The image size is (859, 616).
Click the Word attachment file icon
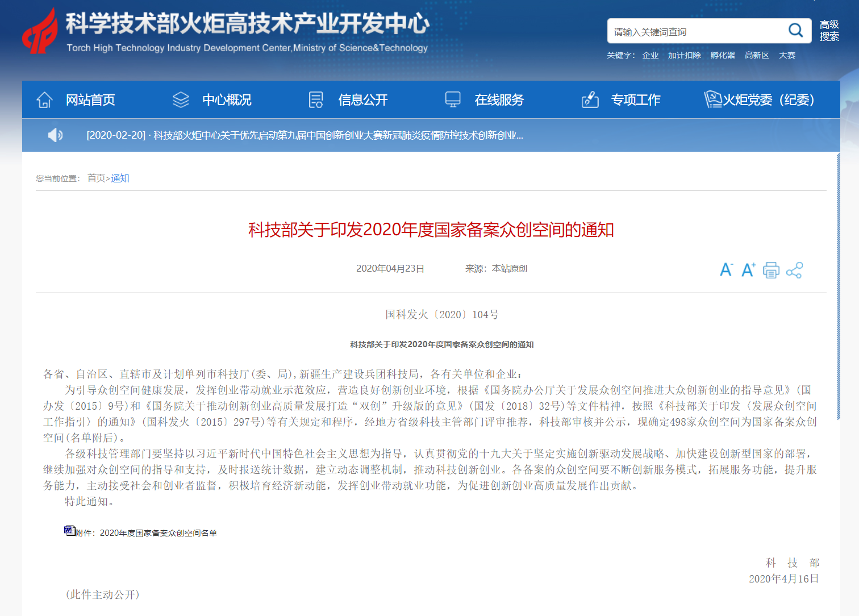pyautogui.click(x=69, y=531)
